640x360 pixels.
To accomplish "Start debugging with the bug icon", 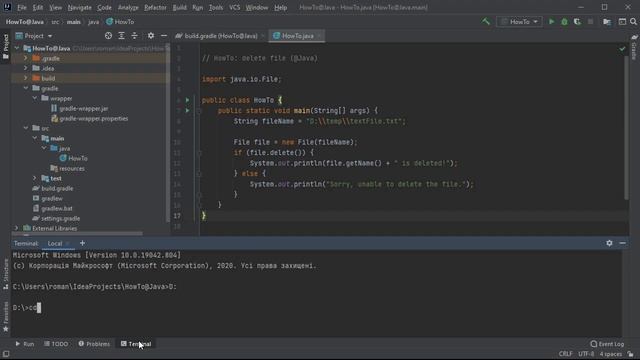I will point(564,22).
